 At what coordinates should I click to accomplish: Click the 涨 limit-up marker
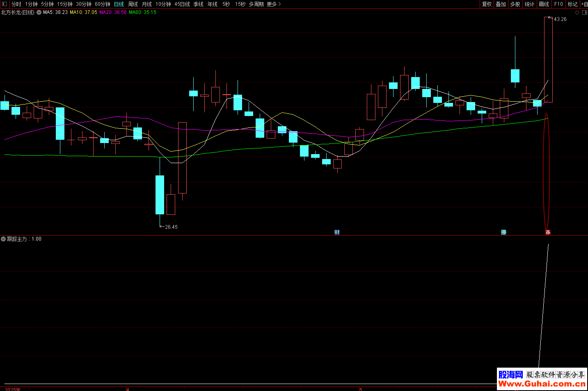pyautogui.click(x=548, y=232)
